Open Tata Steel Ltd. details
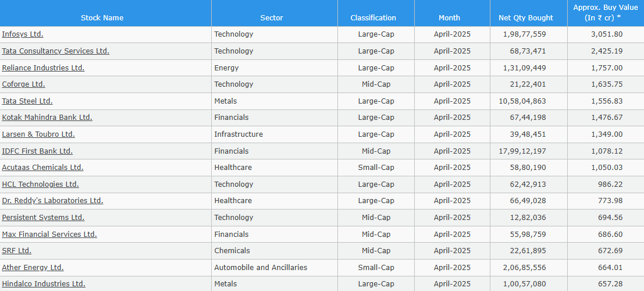Image resolution: width=644 pixels, height=291 pixels. [27, 101]
